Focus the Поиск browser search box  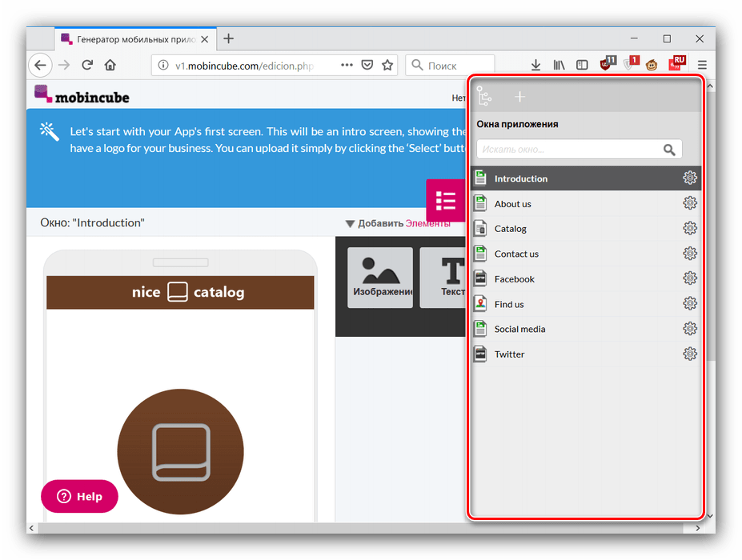tap(450, 66)
